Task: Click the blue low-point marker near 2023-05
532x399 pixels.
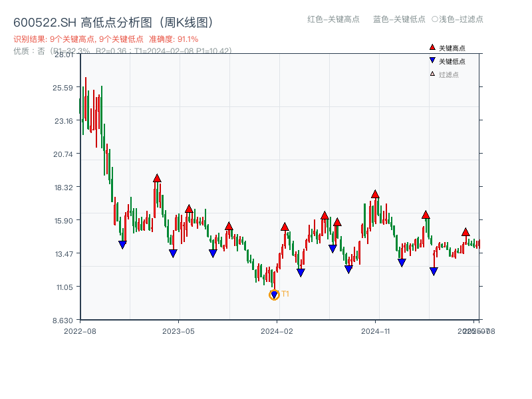Action: tap(173, 252)
